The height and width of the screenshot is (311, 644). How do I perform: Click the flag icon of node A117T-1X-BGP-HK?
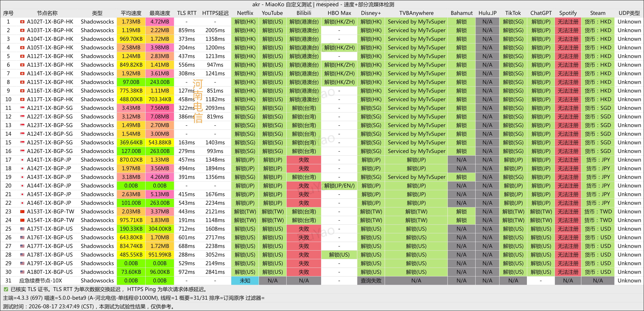pos(22,100)
